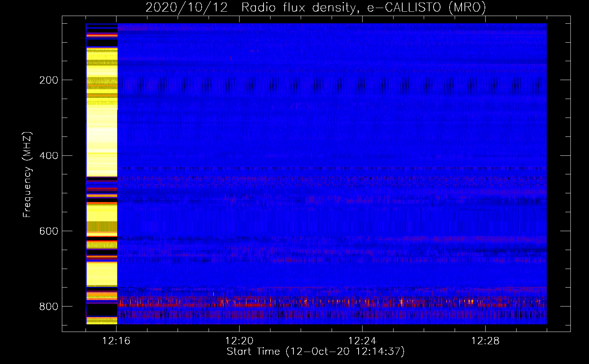Click the 12:24 time tick label

(x=363, y=341)
